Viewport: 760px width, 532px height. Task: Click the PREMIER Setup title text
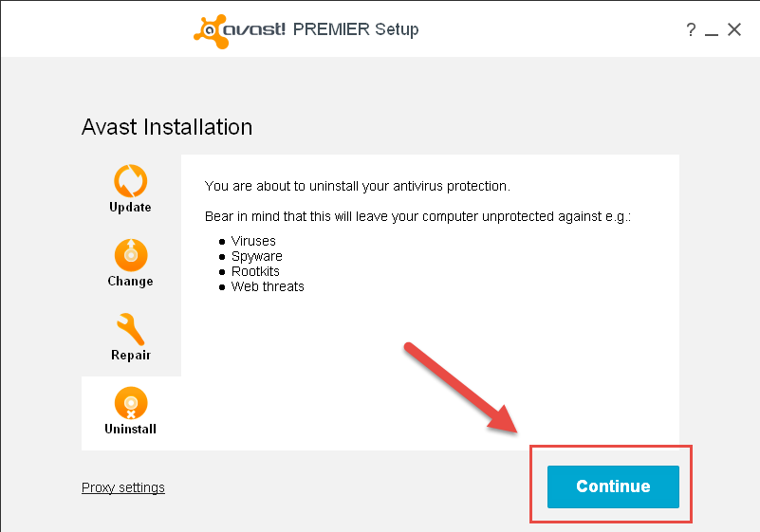356,29
